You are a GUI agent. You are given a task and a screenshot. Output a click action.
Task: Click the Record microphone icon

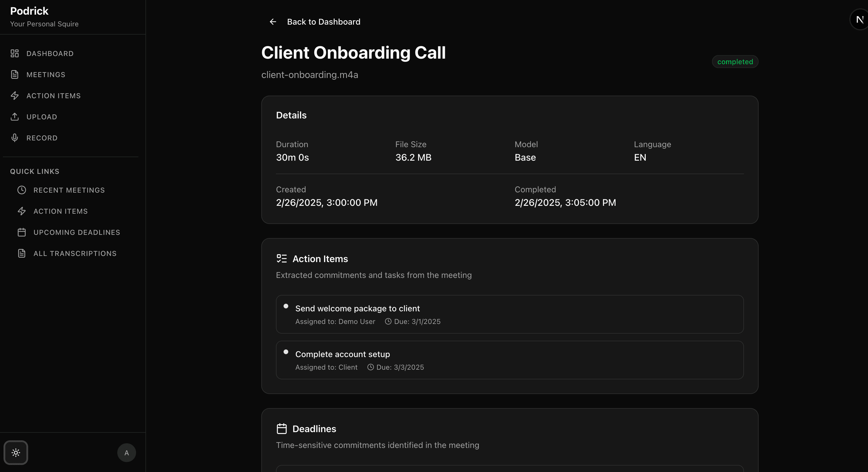[x=14, y=138]
